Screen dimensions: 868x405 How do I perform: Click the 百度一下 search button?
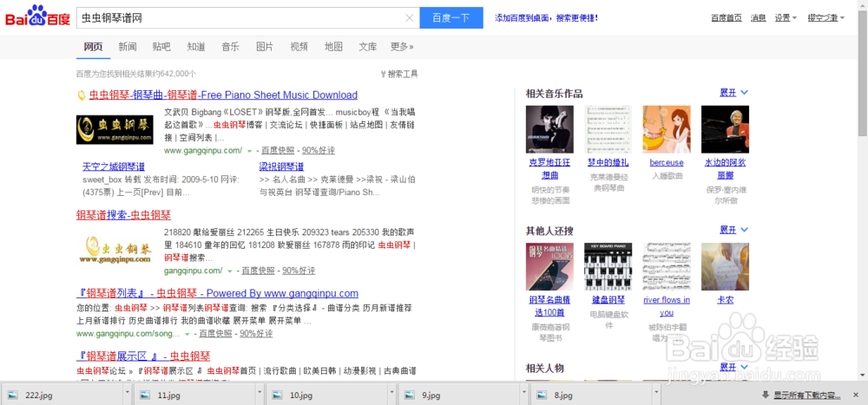tap(451, 17)
